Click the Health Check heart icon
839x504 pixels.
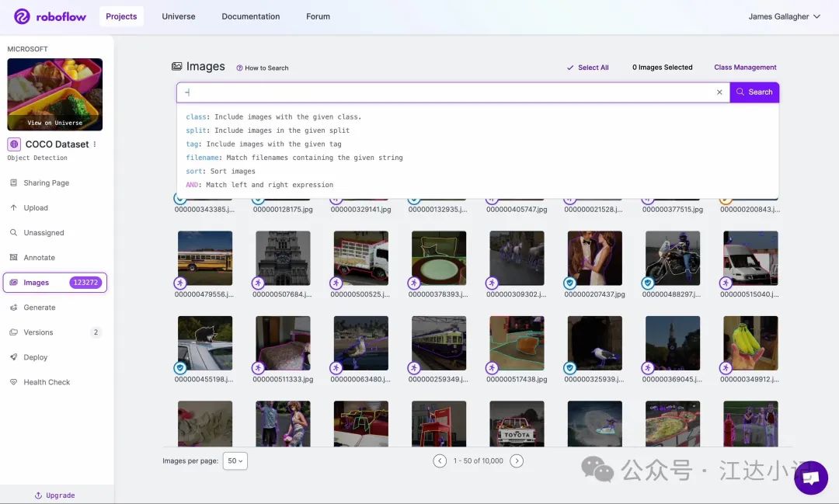click(x=13, y=382)
